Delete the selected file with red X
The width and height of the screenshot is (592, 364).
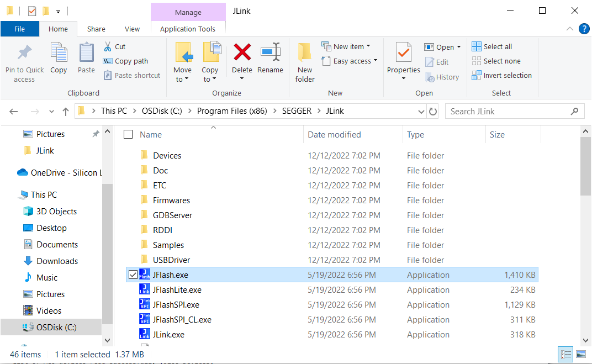(x=242, y=52)
